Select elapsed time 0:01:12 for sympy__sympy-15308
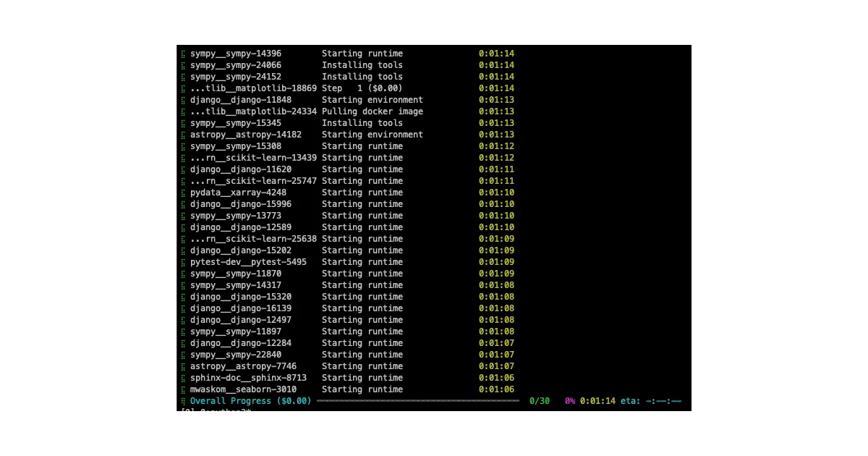868x456 pixels. [496, 146]
